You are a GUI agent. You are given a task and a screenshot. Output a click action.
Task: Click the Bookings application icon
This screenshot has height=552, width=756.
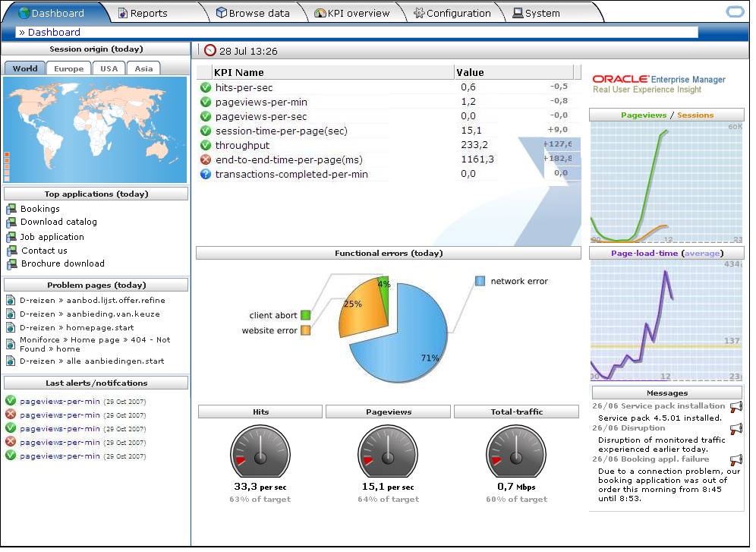click(x=11, y=209)
